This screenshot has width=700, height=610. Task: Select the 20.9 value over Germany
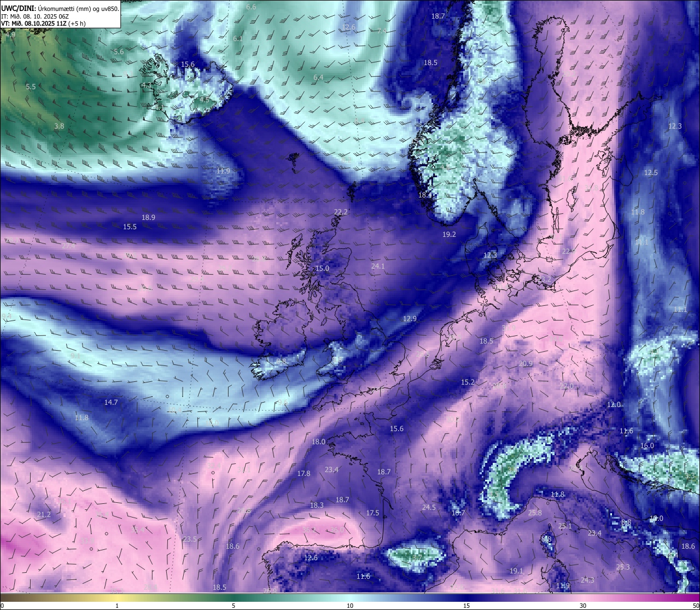pos(526,363)
